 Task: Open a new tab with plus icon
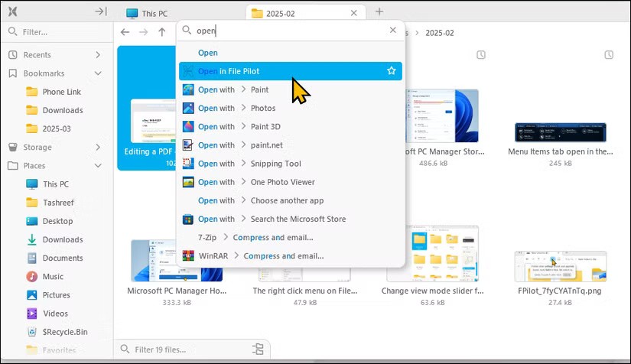(379, 12)
